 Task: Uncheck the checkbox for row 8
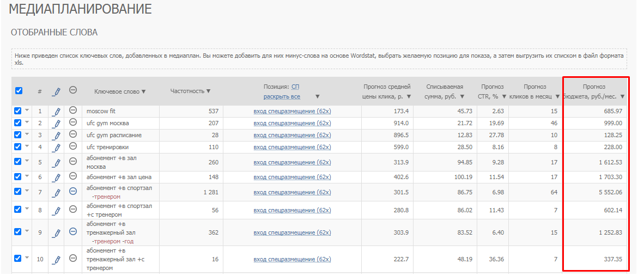[18, 210]
